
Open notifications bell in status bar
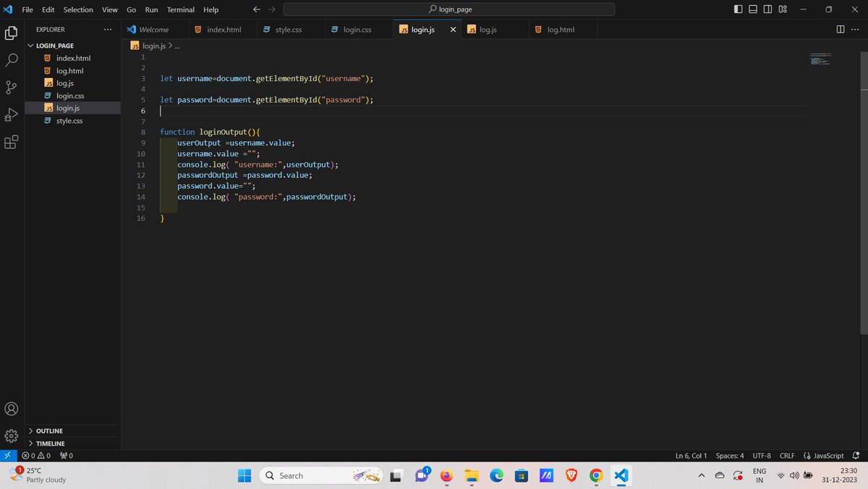[856, 456]
